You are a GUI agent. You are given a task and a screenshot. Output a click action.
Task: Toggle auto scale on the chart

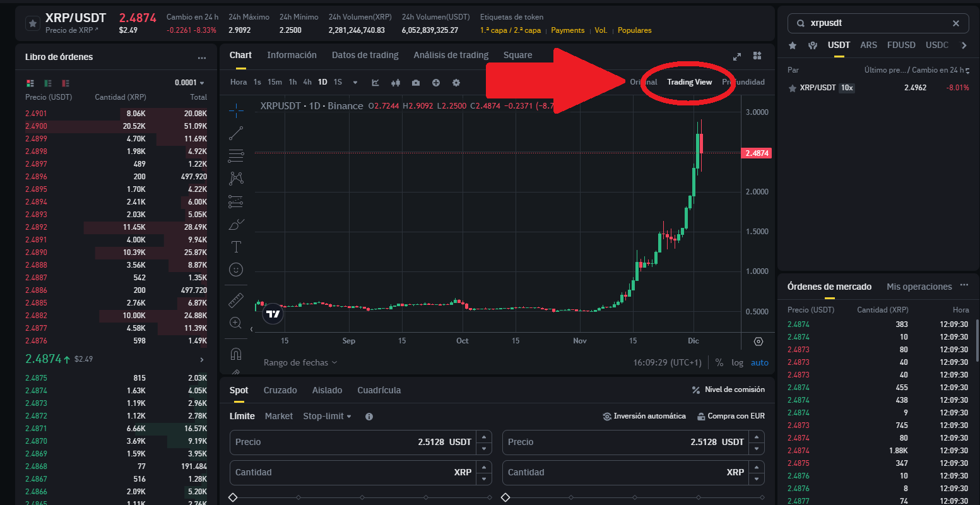760,362
